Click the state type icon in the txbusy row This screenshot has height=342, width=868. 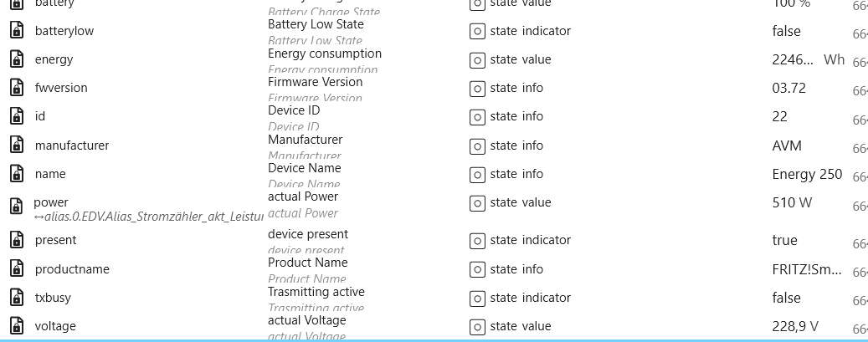[x=477, y=298]
